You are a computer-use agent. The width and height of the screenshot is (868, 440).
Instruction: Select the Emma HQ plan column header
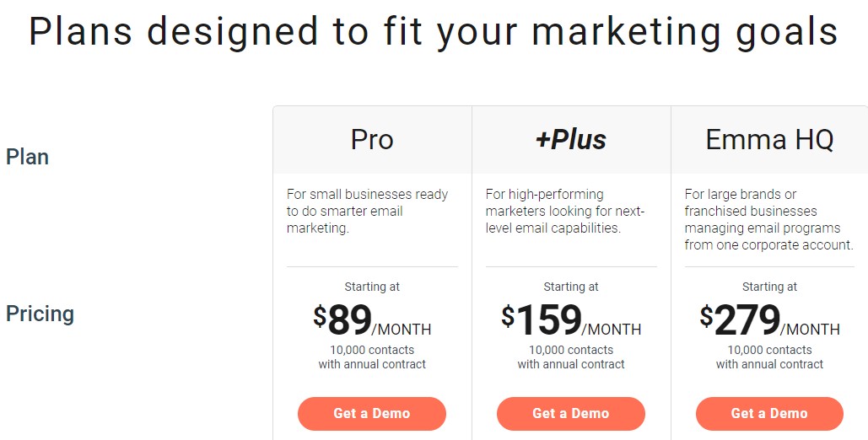(769, 140)
